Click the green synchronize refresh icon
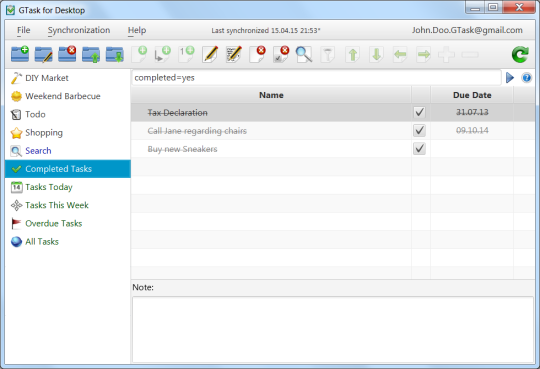Viewport: 540px width, 369px height. 520,54
